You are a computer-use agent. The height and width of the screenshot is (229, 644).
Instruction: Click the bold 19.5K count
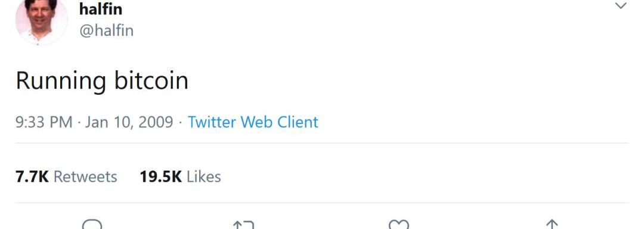pos(160,177)
